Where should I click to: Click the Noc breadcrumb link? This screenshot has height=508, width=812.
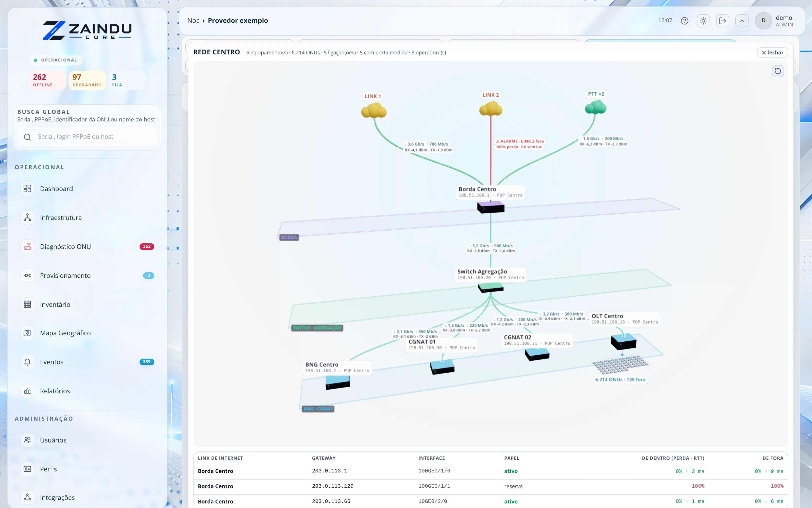(193, 21)
